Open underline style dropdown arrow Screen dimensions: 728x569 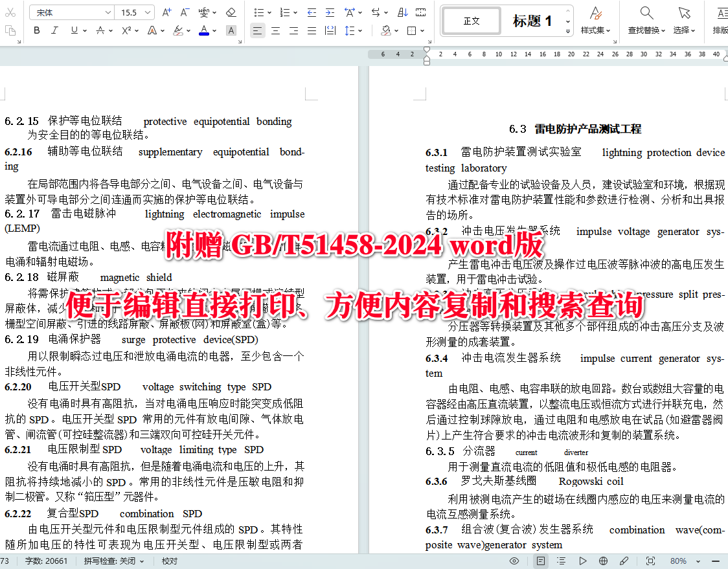[84, 30]
